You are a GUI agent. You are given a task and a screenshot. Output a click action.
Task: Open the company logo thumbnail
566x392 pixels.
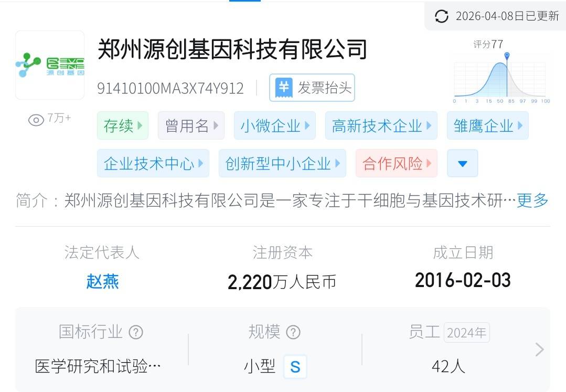50,65
